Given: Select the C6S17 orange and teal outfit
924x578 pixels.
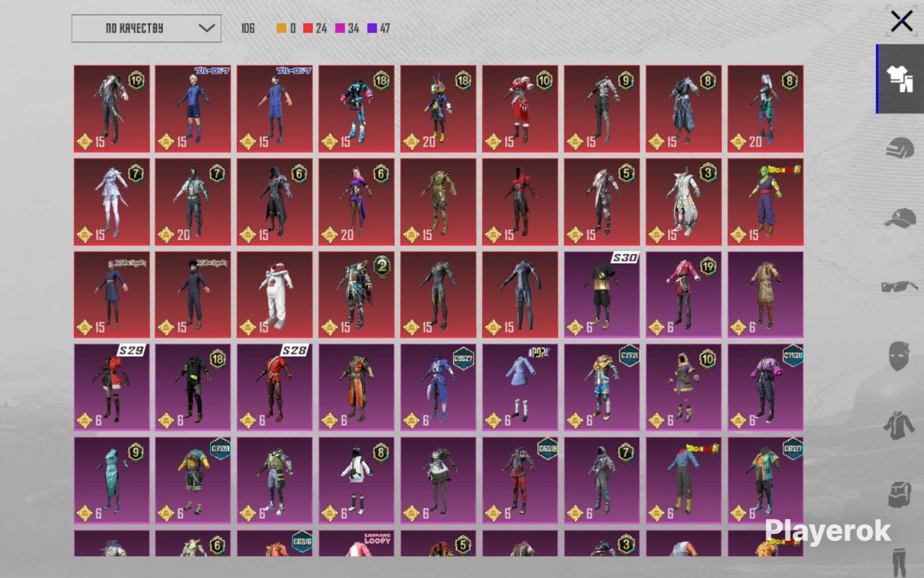Looking at the screenshot, I should [x=765, y=480].
